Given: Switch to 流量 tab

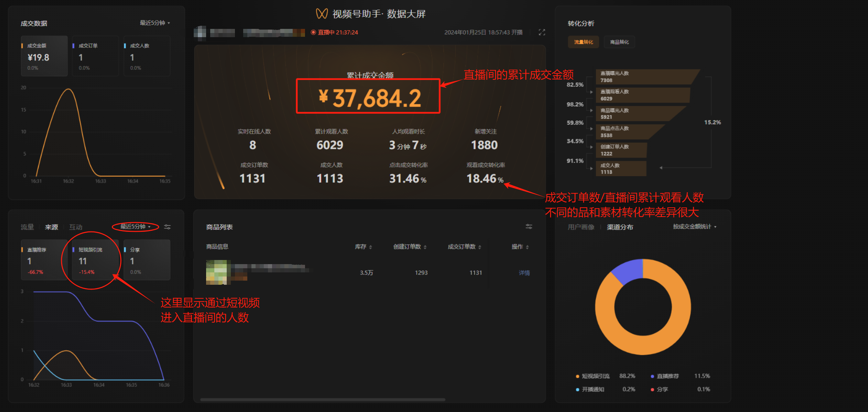Looking at the screenshot, I should [x=27, y=227].
